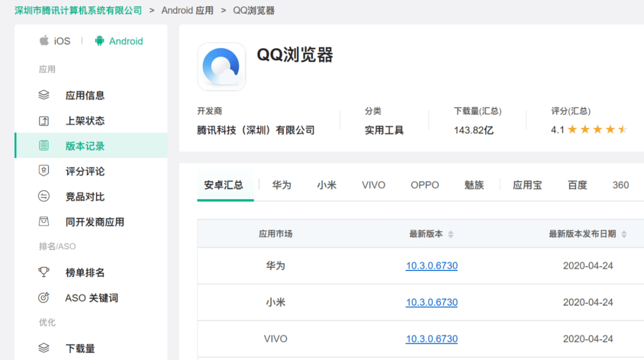
Task: Select 版本记录 in the sidebar
Action: (x=91, y=146)
